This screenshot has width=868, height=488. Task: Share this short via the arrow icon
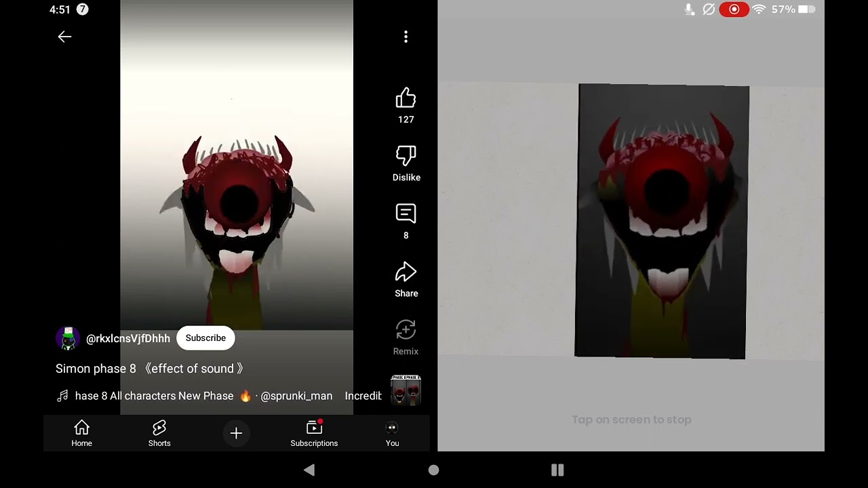406,272
